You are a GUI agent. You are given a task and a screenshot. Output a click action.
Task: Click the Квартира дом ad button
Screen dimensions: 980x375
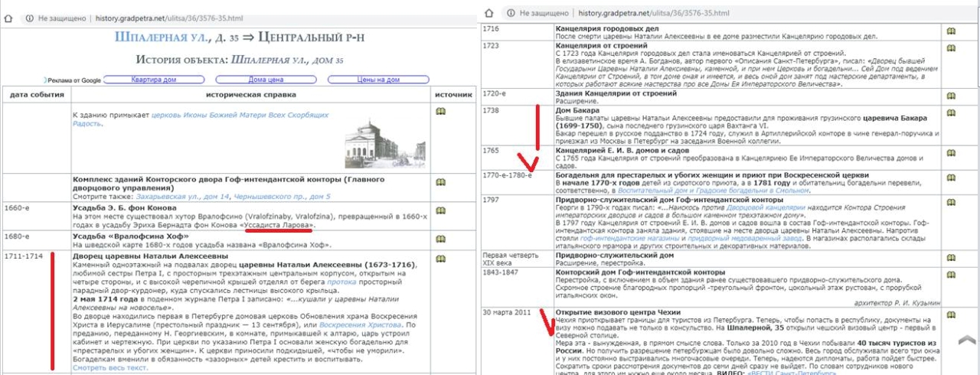[x=154, y=80]
